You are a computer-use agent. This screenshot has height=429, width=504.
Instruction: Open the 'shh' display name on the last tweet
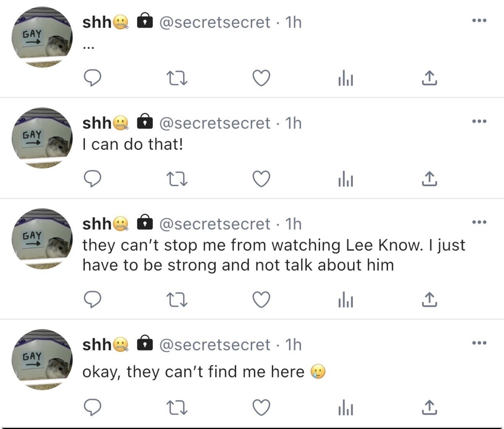coord(97,345)
